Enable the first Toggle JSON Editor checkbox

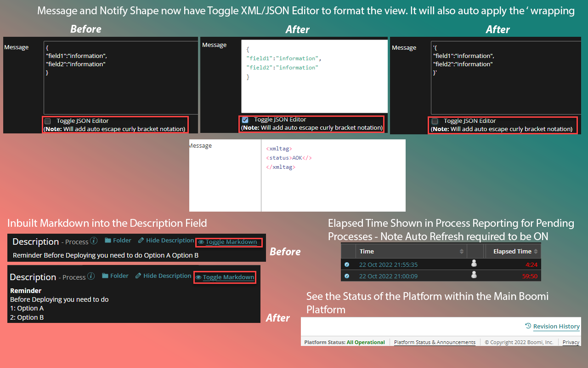coord(47,121)
